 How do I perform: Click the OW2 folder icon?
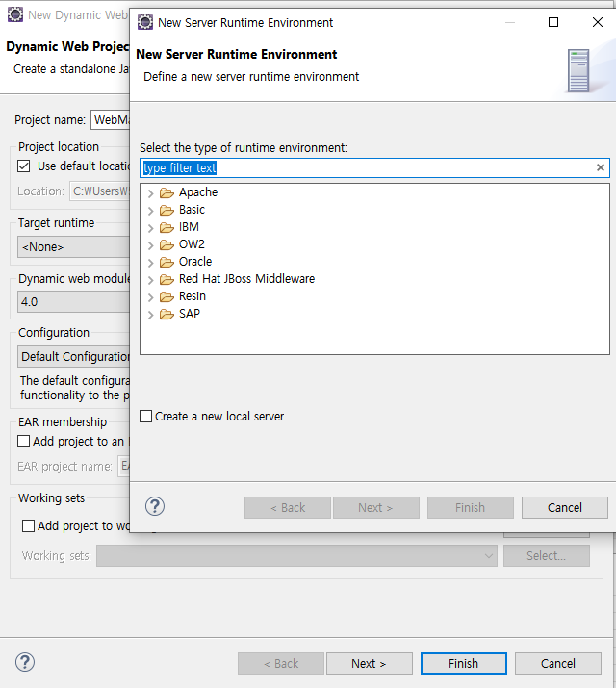(x=167, y=244)
